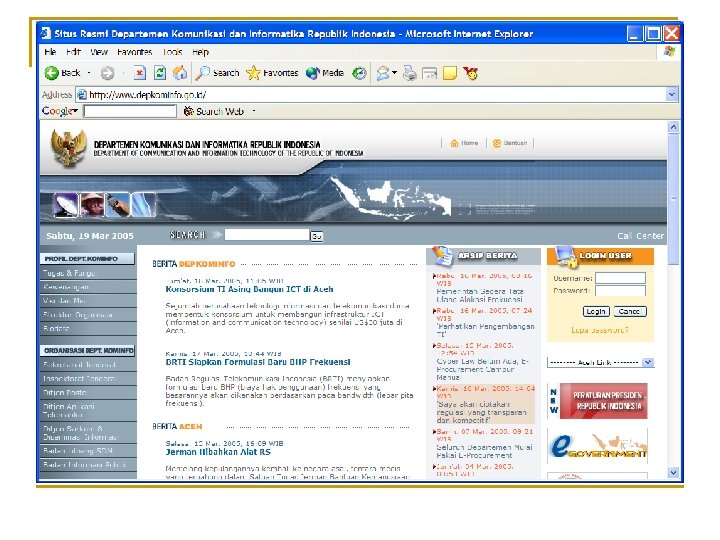720x540 pixels.
Task: Click the Bantuan help icon on website
Action: (497, 143)
